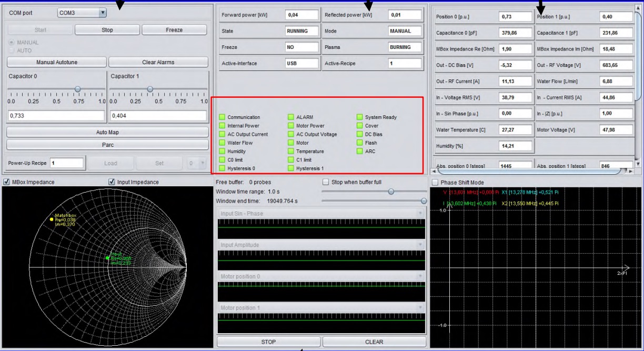The image size is (644, 351).
Task: Click the DC Bias status indicator
Action: (360, 134)
